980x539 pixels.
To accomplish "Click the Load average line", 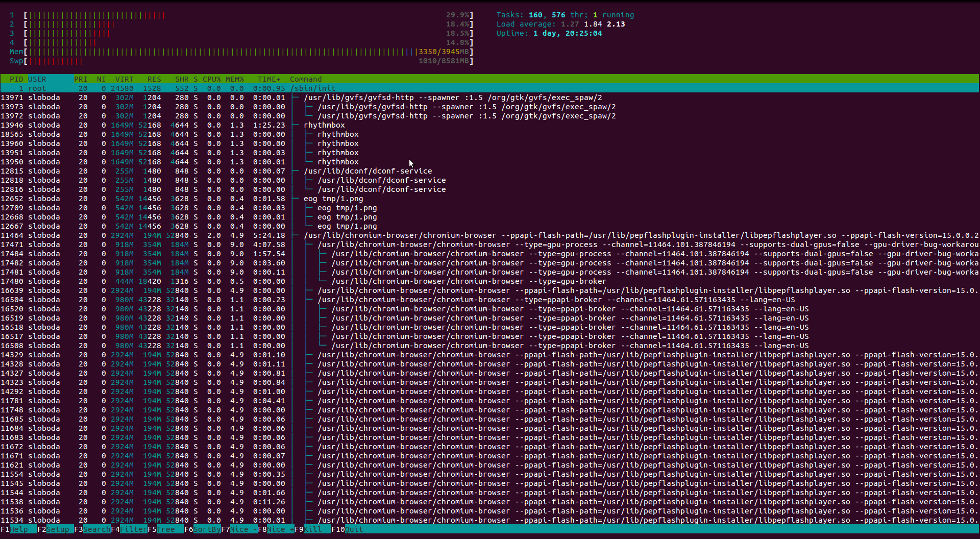I will click(x=560, y=24).
